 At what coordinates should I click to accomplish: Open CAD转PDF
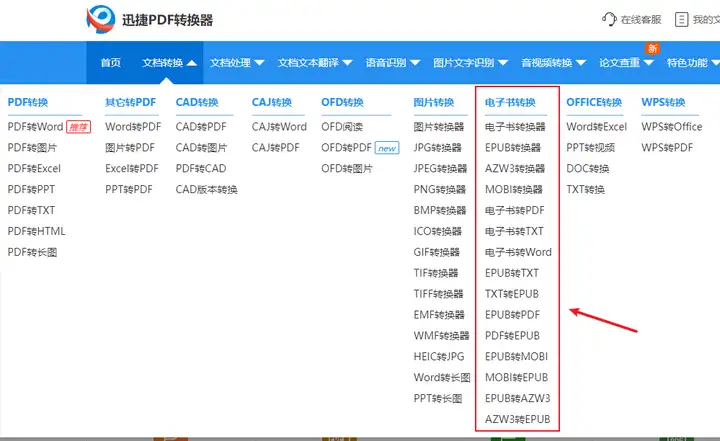tap(201, 127)
